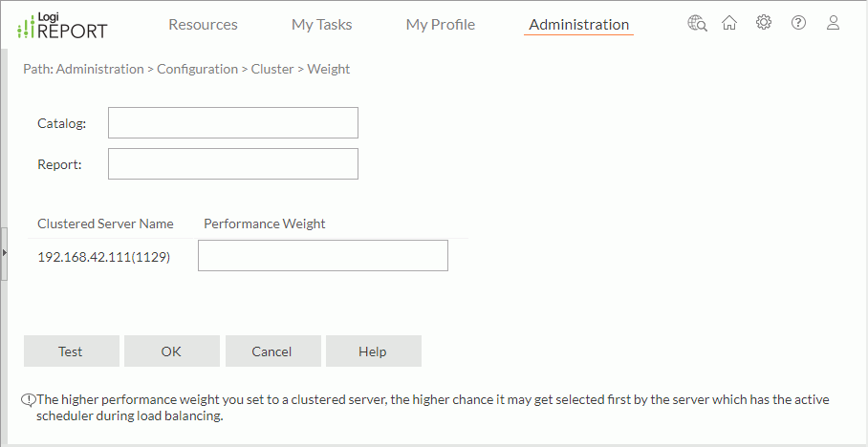This screenshot has width=868, height=447.
Task: Click the Administration tab
Action: pos(578,25)
